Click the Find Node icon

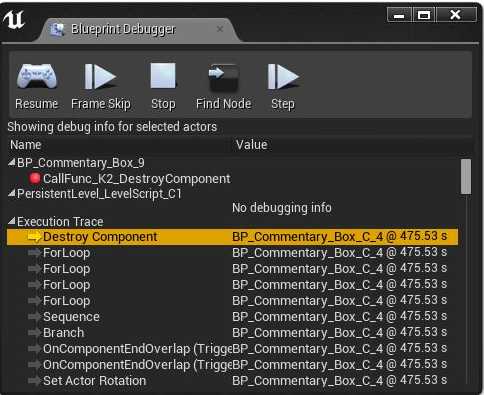click(223, 77)
